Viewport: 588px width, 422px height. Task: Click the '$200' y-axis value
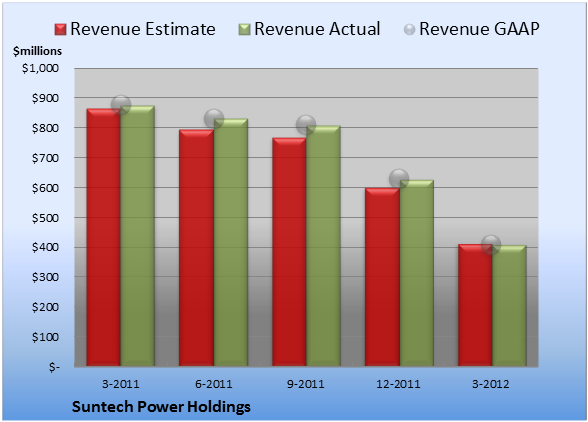(x=45, y=307)
